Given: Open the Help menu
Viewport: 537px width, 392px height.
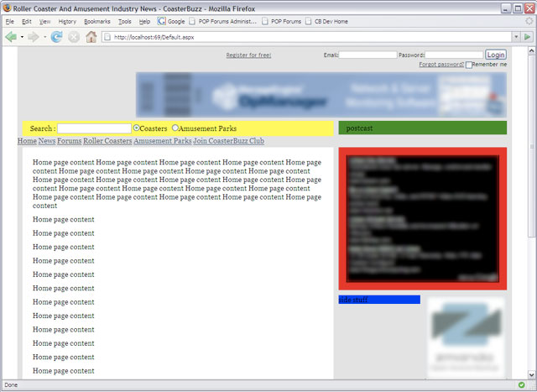Looking at the screenshot, I should point(144,21).
